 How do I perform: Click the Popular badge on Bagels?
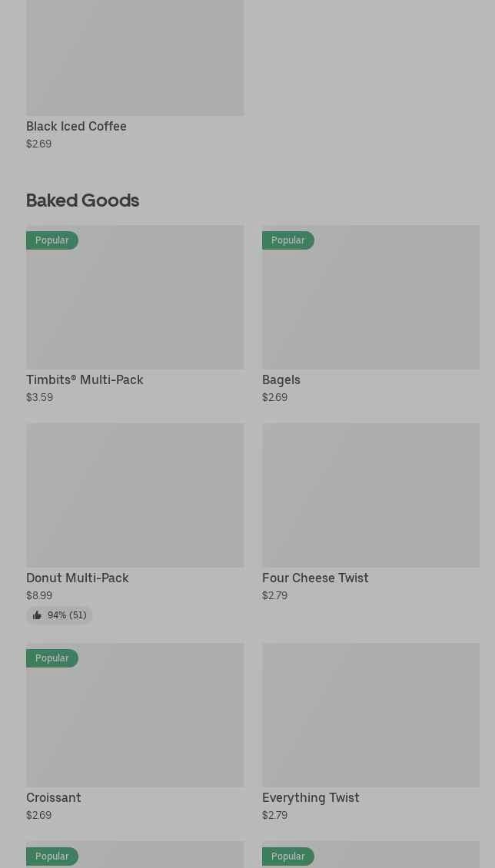pyautogui.click(x=288, y=240)
